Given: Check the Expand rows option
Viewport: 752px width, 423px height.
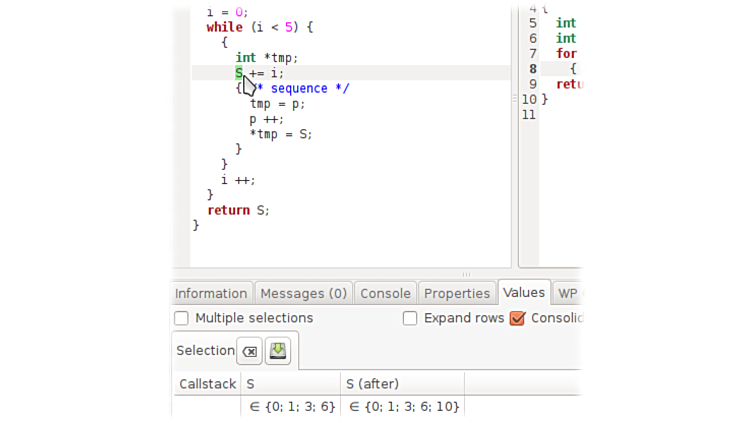Looking at the screenshot, I should [x=410, y=318].
